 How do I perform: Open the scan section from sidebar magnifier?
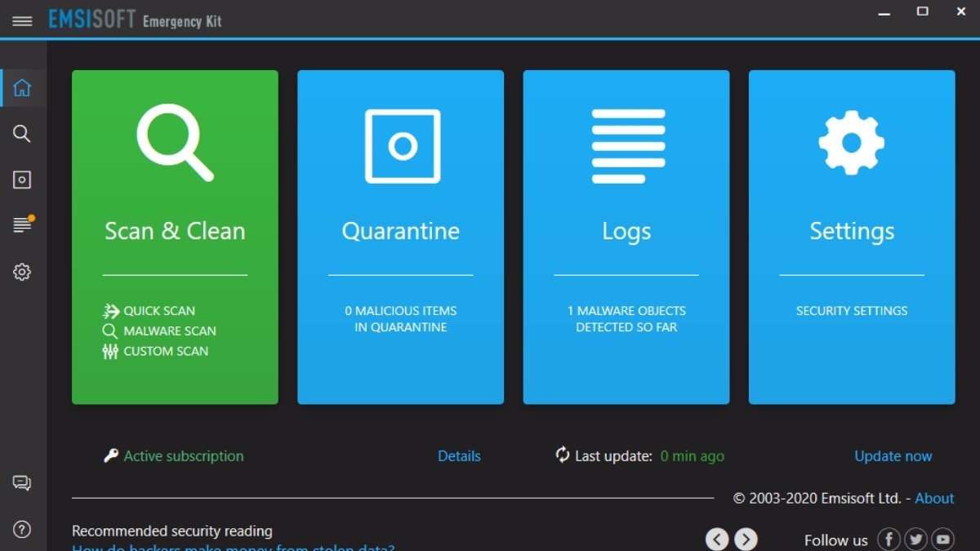click(x=22, y=134)
